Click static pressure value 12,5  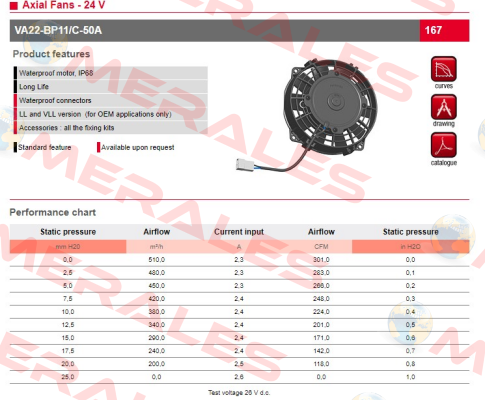pos(68,325)
